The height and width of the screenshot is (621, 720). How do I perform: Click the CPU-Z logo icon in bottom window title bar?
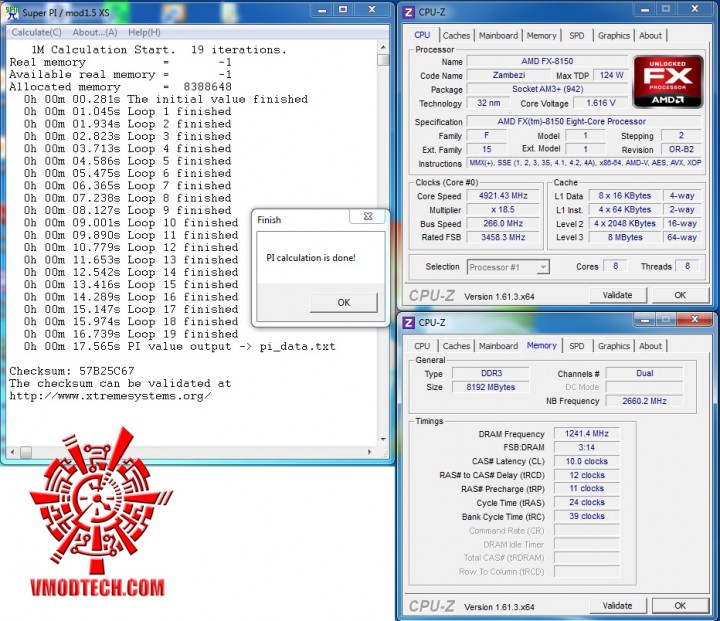(x=408, y=322)
